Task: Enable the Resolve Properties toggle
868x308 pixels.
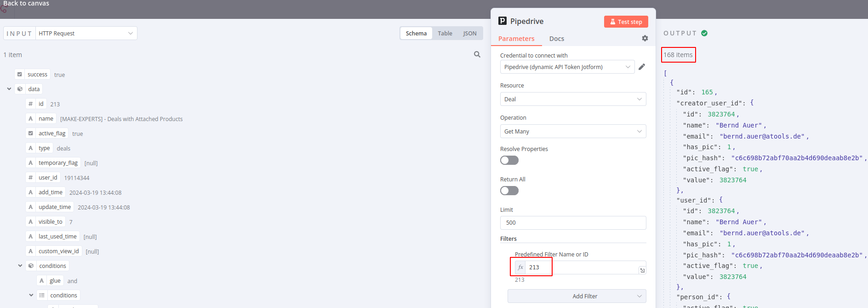Action: pos(509,160)
